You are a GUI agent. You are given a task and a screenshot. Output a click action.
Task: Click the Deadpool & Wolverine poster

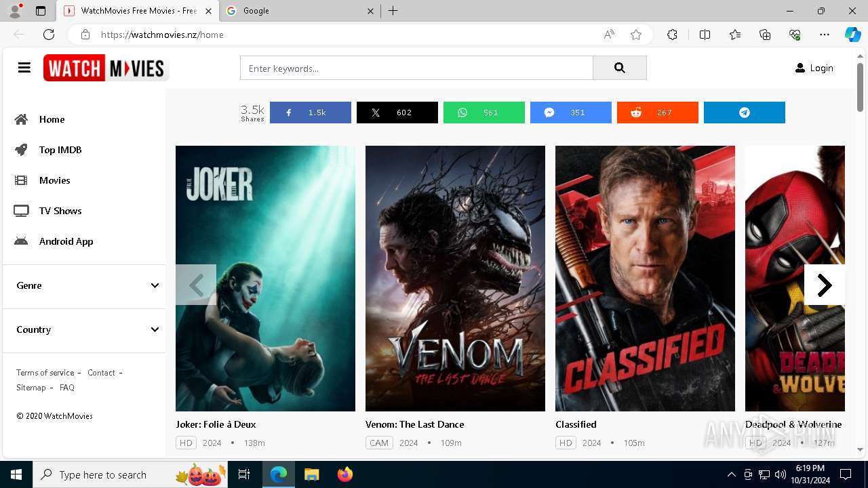tap(795, 279)
